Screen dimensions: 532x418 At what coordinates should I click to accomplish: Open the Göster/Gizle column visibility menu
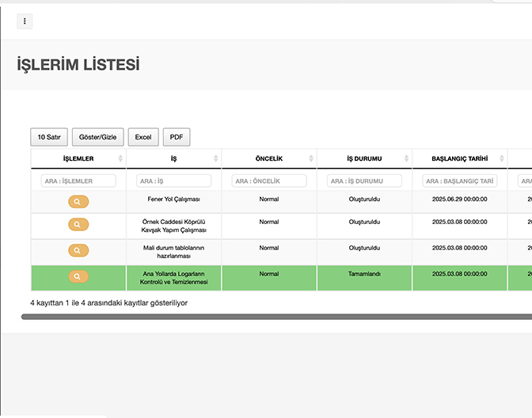pyautogui.click(x=98, y=137)
